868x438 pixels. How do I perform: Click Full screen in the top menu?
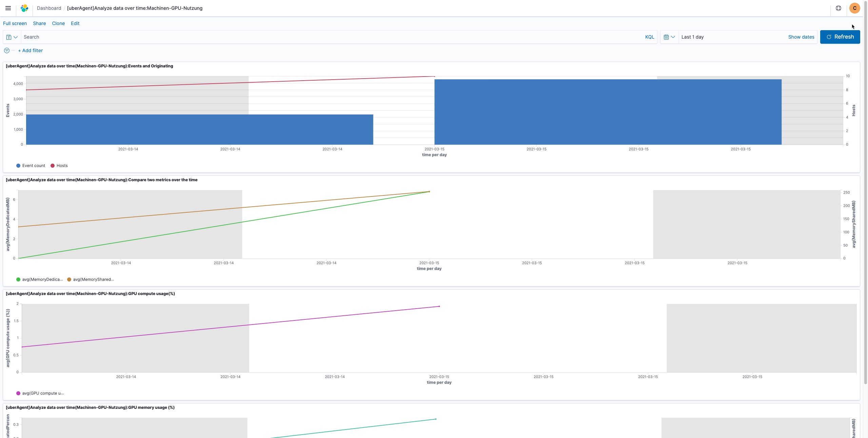(x=15, y=23)
